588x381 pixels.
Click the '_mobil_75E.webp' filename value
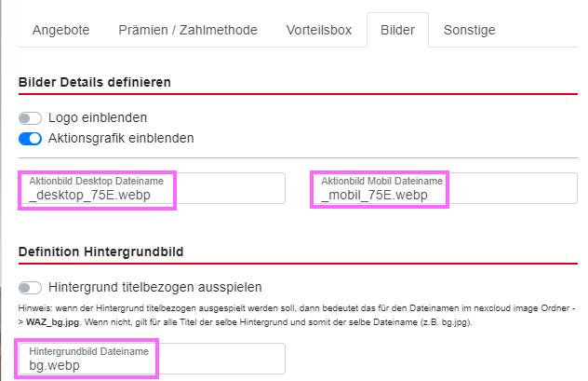374,196
